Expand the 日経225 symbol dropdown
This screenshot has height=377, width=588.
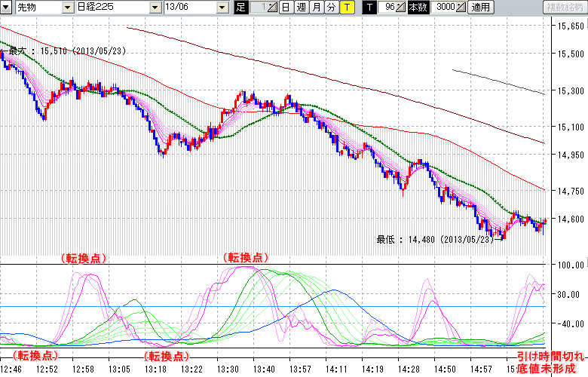(x=155, y=8)
